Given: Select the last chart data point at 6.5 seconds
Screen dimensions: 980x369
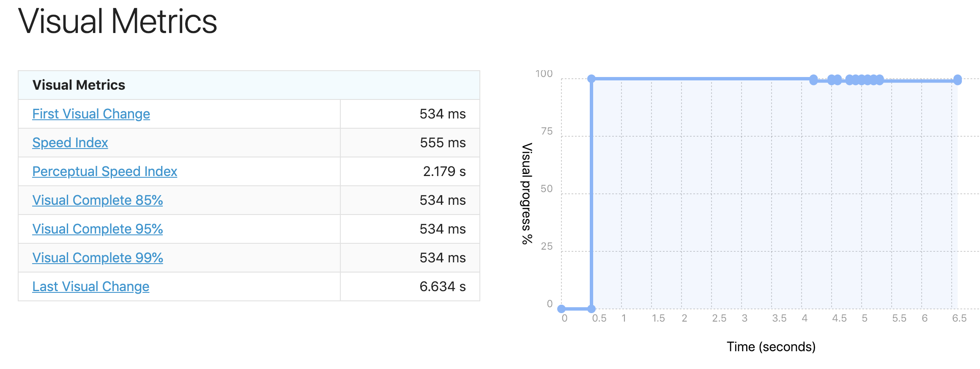Looking at the screenshot, I should (x=958, y=80).
